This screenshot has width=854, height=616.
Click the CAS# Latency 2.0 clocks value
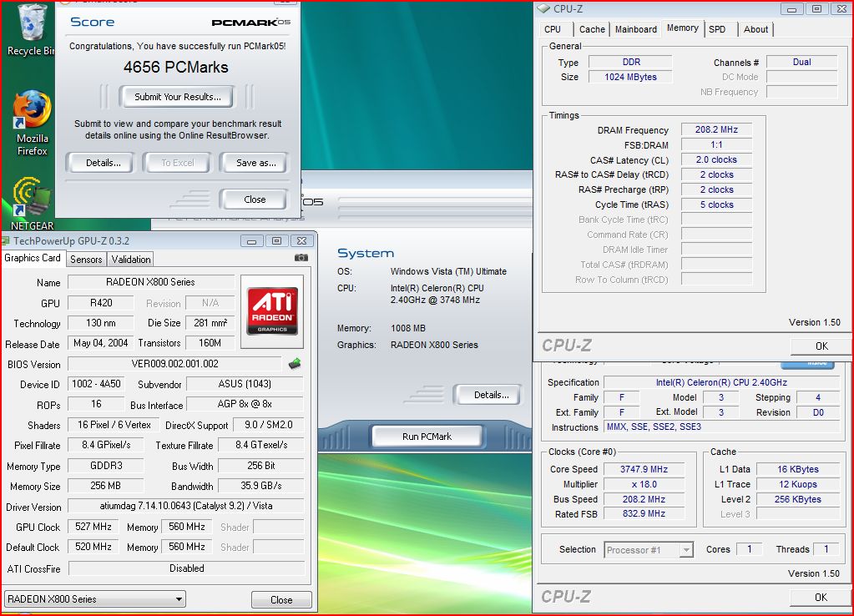(x=716, y=159)
